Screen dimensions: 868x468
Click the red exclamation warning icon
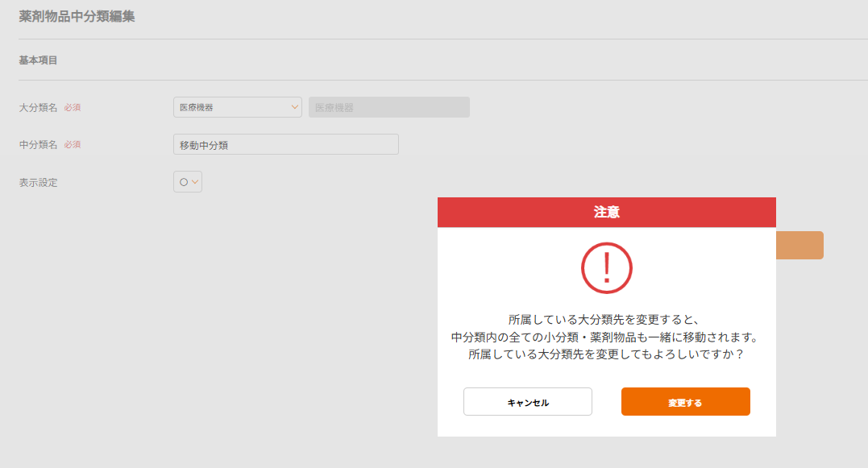tap(606, 268)
